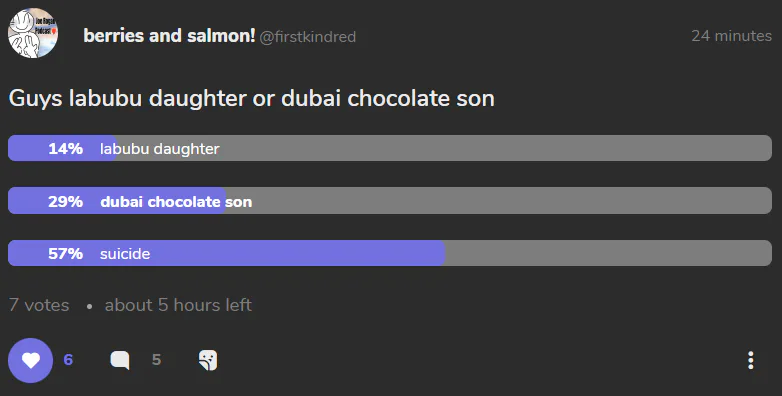
Task: Choose the poll option showing 57%
Action: [390, 253]
